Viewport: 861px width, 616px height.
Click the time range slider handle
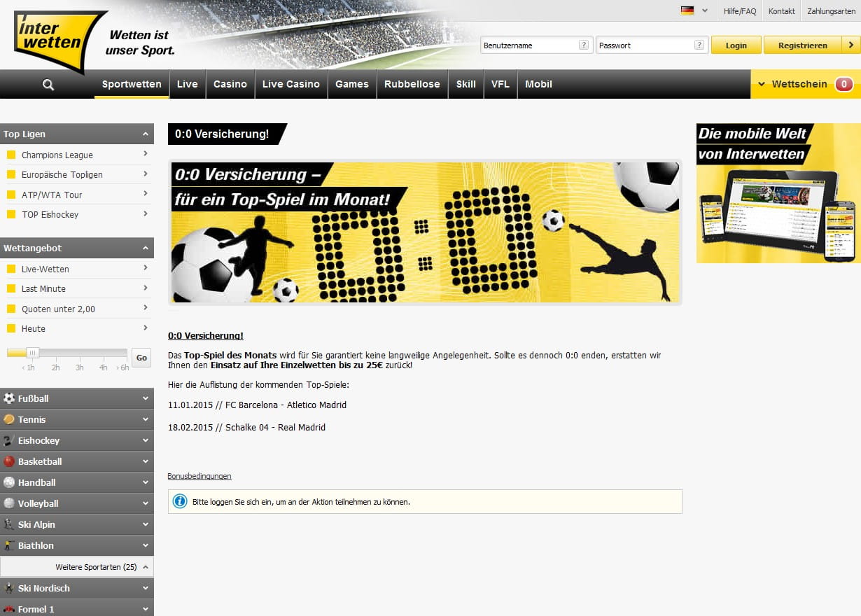click(x=33, y=353)
